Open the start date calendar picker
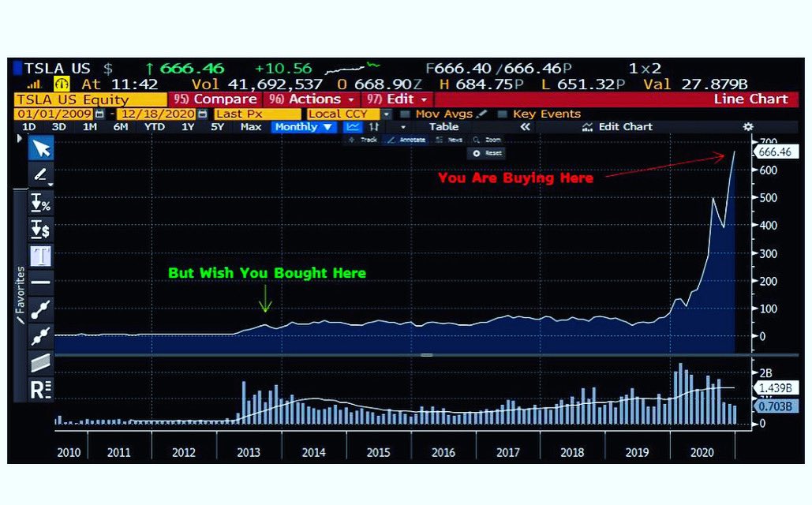 point(99,114)
